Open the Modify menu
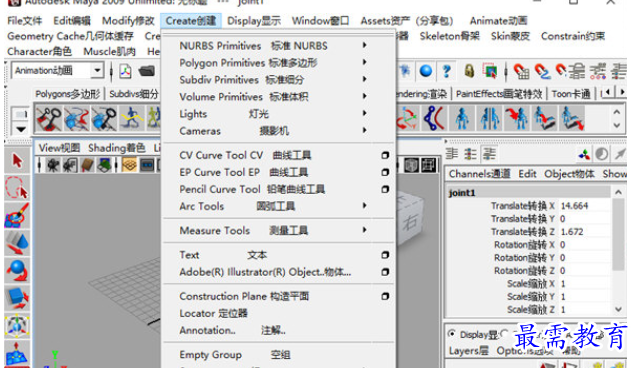The height and width of the screenshot is (368, 636). click(x=128, y=21)
